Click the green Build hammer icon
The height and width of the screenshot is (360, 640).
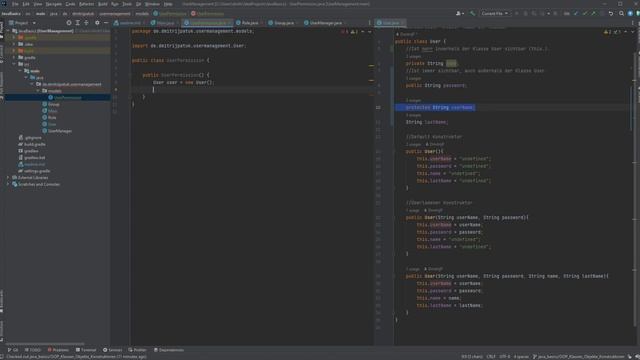point(473,13)
